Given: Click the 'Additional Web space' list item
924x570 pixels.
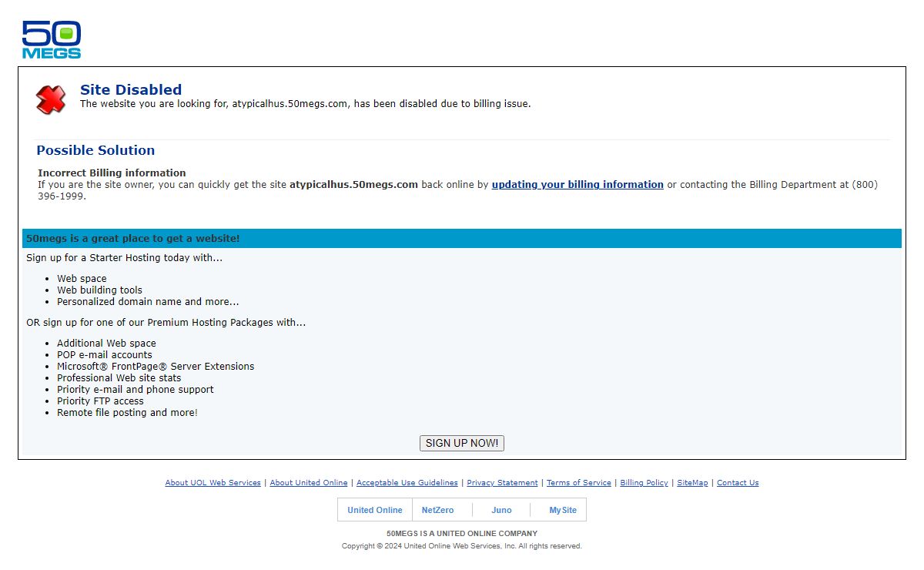Looking at the screenshot, I should pos(106,344).
